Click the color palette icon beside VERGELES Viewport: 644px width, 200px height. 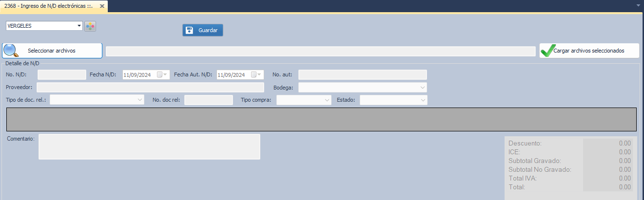point(90,26)
